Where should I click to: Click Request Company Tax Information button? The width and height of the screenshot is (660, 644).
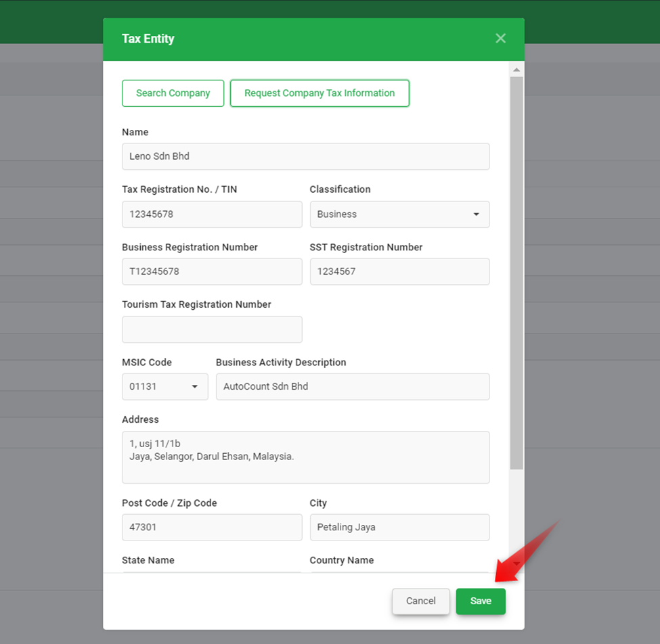click(x=320, y=93)
